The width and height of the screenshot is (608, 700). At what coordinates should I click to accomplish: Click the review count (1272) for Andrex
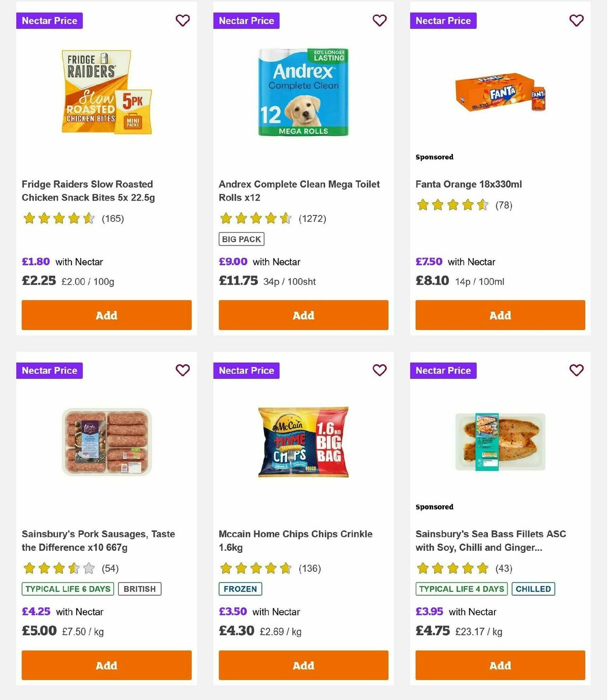312,218
